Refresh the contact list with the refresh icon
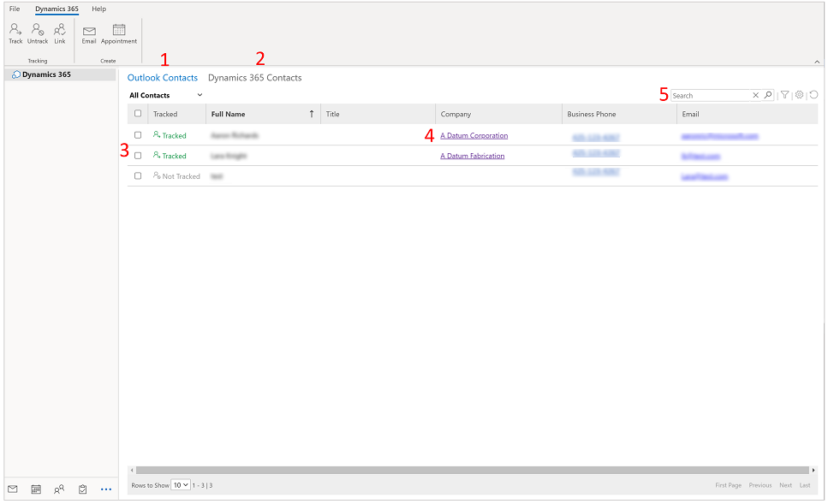 813,95
